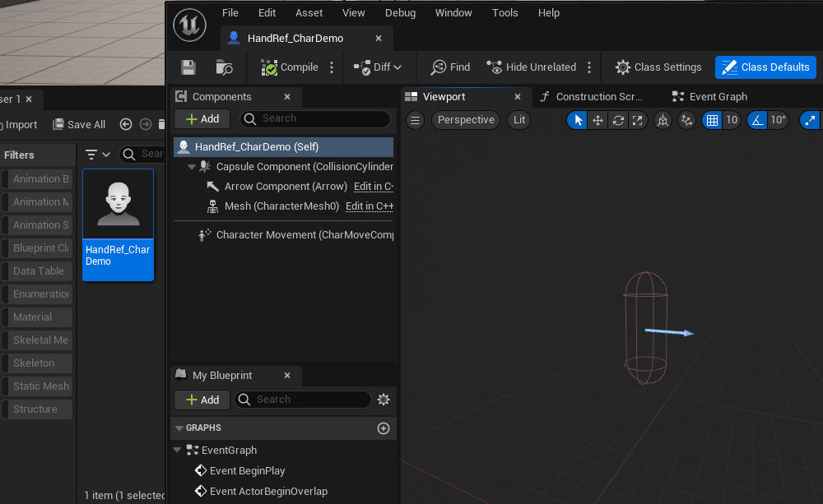
Task: Add a new graph with plus icon
Action: pos(383,428)
